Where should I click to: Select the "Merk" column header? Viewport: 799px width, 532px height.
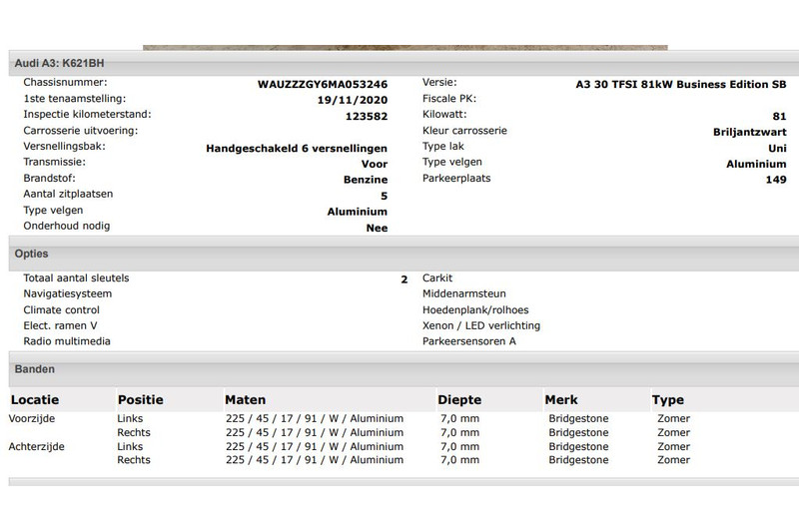pyautogui.click(x=561, y=400)
